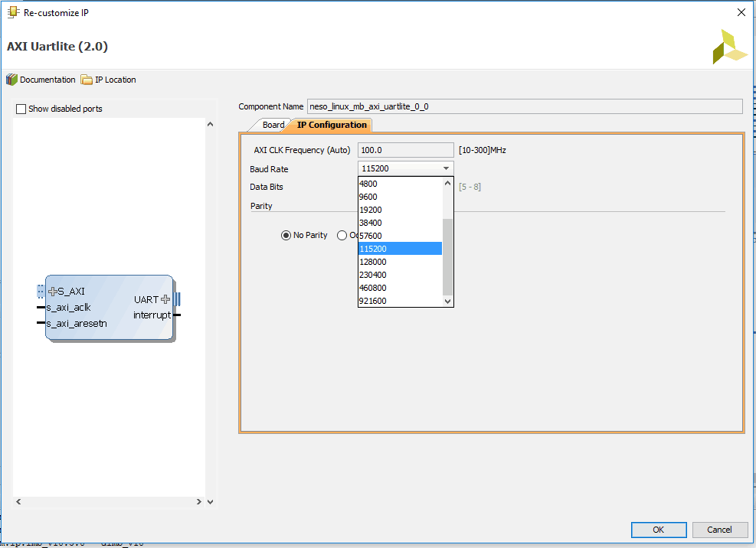Select the partially hidden Odd parity radio

click(x=342, y=235)
